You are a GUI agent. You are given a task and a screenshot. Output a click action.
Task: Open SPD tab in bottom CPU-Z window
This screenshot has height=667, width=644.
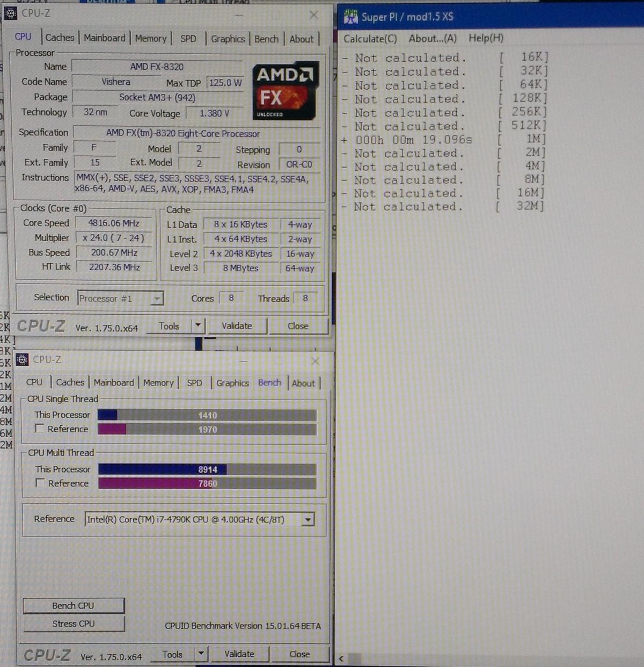pyautogui.click(x=195, y=383)
